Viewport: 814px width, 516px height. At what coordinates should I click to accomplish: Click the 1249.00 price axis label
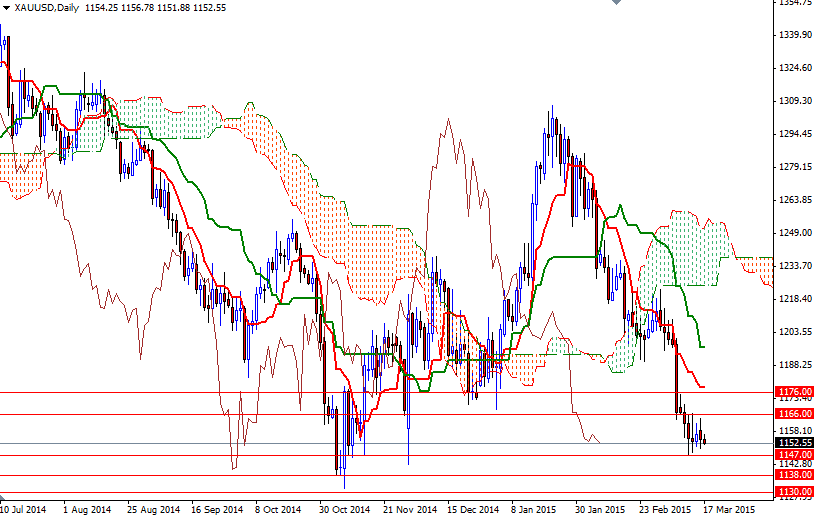[793, 233]
